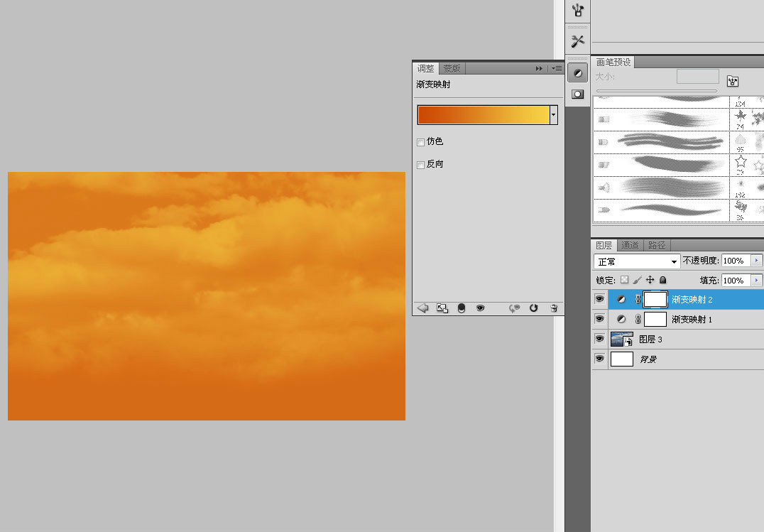Click the crossed tools preset dock icon
The width and height of the screenshot is (764, 532).
578,41
